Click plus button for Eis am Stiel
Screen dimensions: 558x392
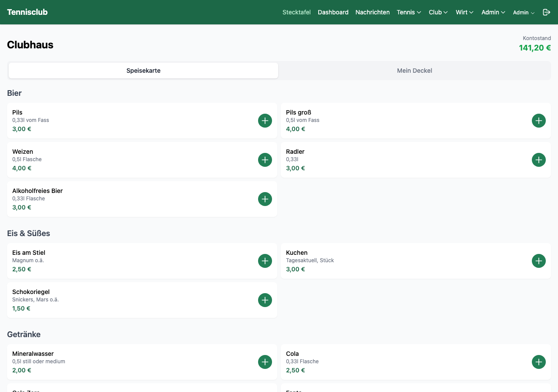pos(265,261)
